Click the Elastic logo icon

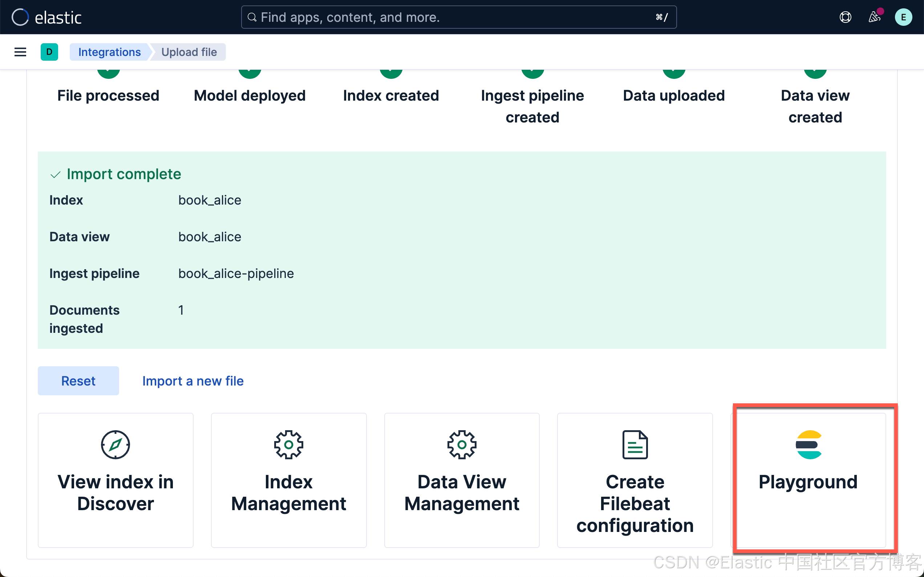[x=20, y=17]
